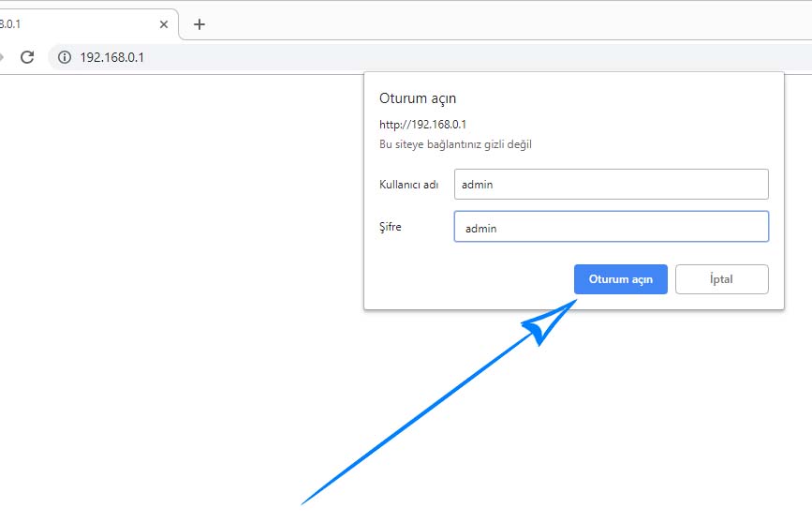Click the 'Bu siteye bağlantınız gizli değil' warning
This screenshot has height=523, width=812.
click(455, 144)
